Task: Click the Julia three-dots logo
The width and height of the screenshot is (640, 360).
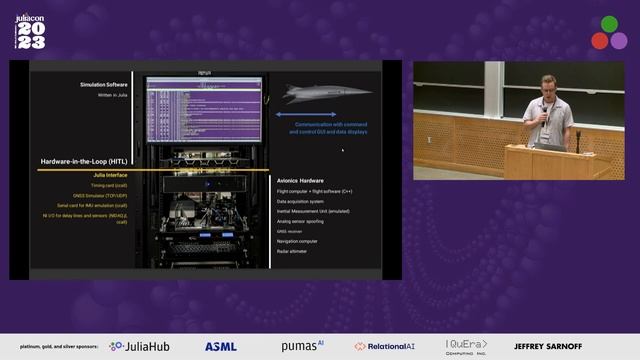Action: click(x=609, y=33)
